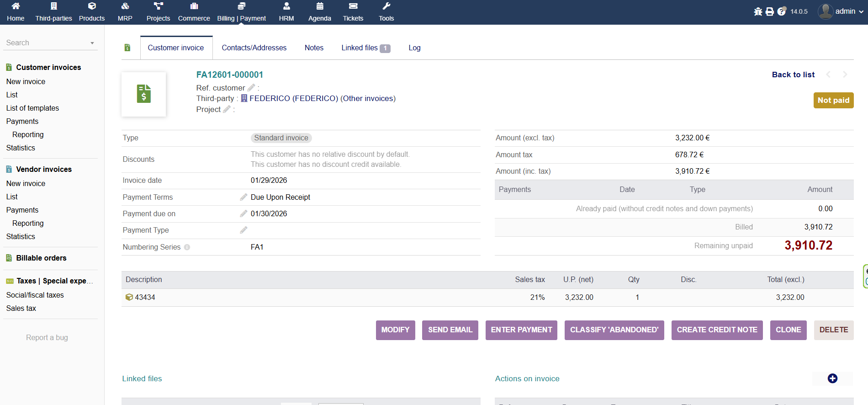The width and height of the screenshot is (868, 405).
Task: Click the pencil icon for Payment Type
Action: [x=243, y=230]
